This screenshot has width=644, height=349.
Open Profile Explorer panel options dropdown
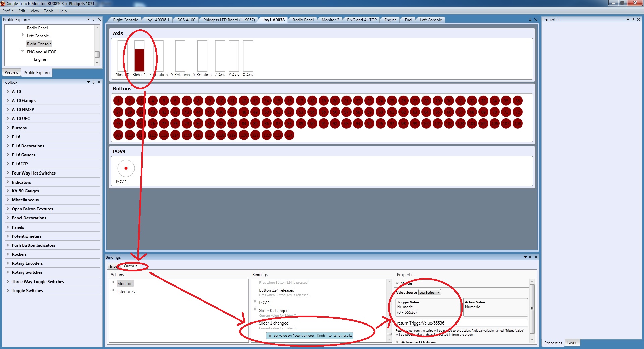(89, 19)
